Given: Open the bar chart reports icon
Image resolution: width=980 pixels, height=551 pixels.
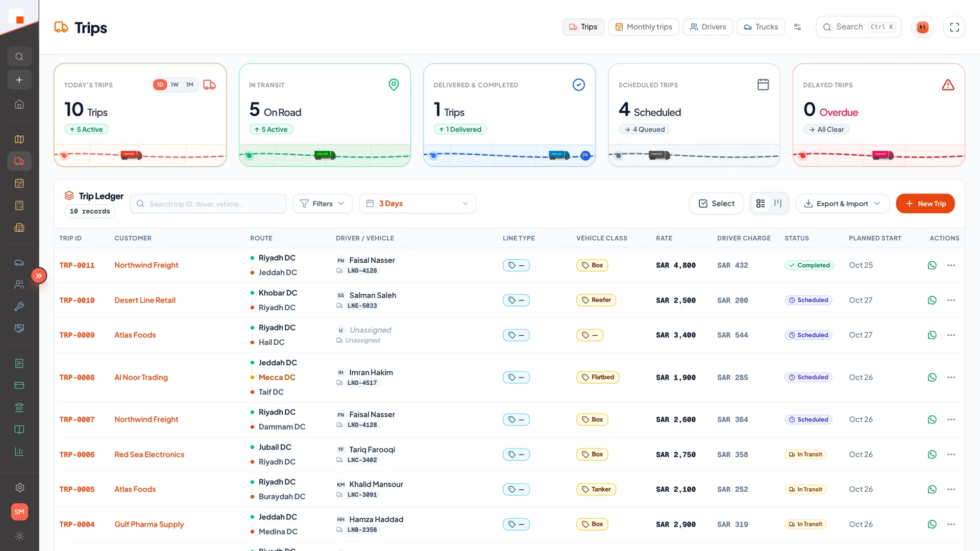Looking at the screenshot, I should click(x=19, y=452).
